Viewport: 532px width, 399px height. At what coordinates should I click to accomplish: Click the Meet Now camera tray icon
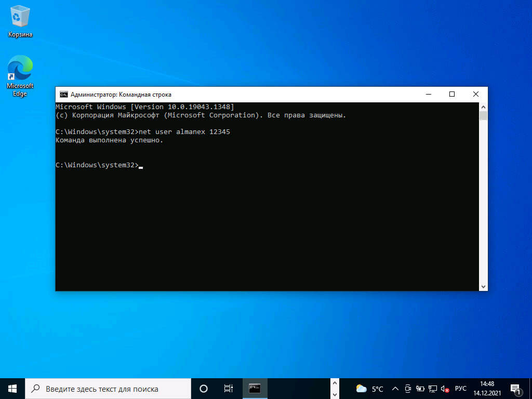408,389
